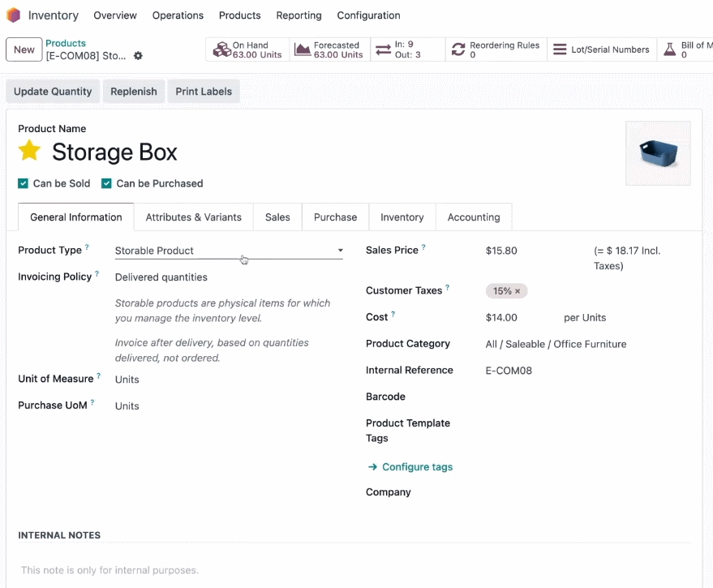Click the Company field
The width and height of the screenshot is (713, 588).
(x=587, y=492)
